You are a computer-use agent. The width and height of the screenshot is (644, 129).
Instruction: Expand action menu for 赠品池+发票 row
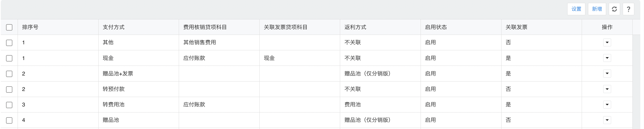(607, 73)
